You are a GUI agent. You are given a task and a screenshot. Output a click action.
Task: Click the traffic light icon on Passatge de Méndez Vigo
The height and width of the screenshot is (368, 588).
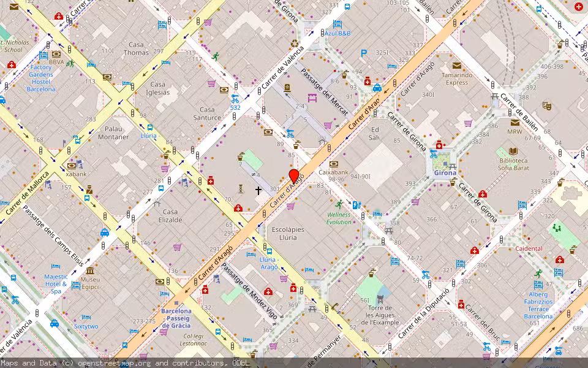pos(301,291)
